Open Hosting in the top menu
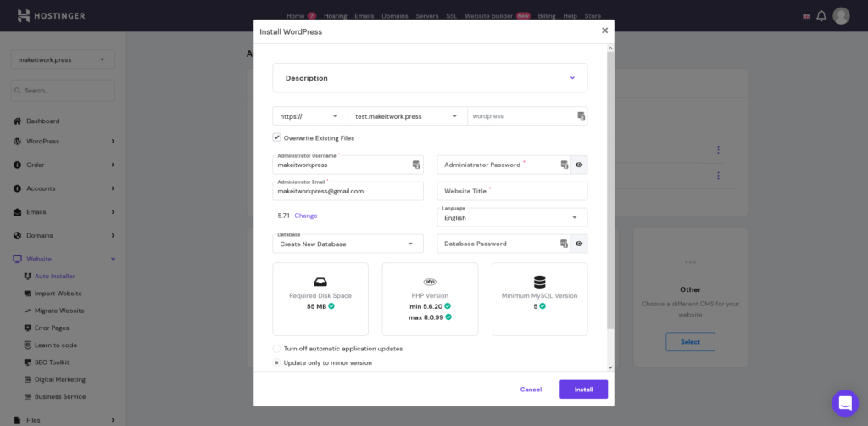The height and width of the screenshot is (426, 868). [336, 16]
